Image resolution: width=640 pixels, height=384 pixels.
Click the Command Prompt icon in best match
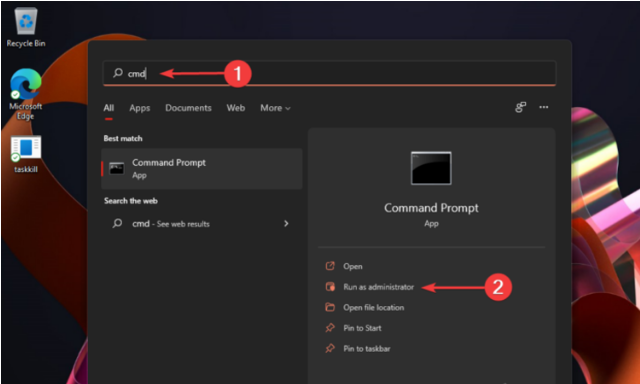pos(117,169)
